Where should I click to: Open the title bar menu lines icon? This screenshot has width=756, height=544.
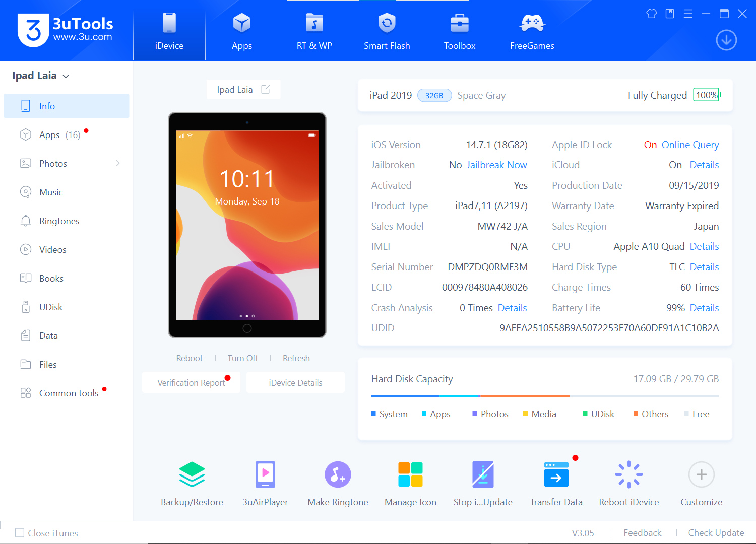(688, 14)
